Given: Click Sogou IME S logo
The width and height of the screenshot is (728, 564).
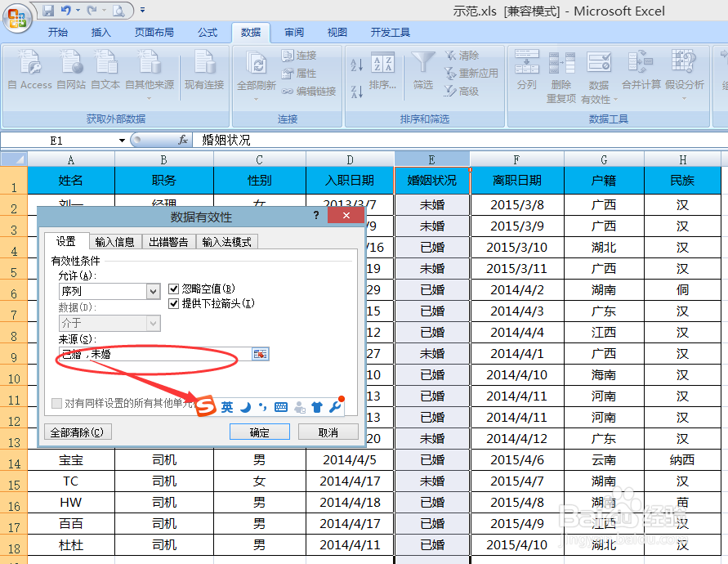Looking at the screenshot, I should click(x=206, y=406).
